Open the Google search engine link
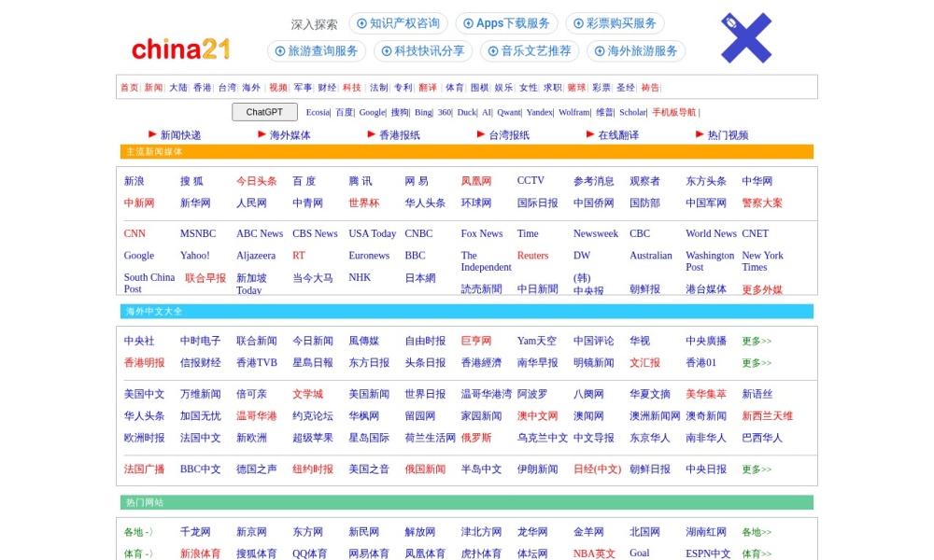 tap(372, 111)
